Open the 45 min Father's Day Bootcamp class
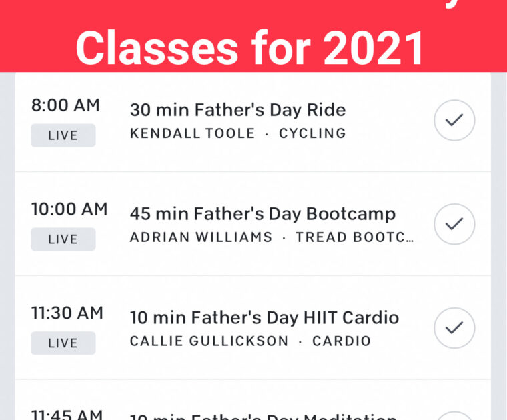This screenshot has height=420, width=507. click(x=262, y=214)
